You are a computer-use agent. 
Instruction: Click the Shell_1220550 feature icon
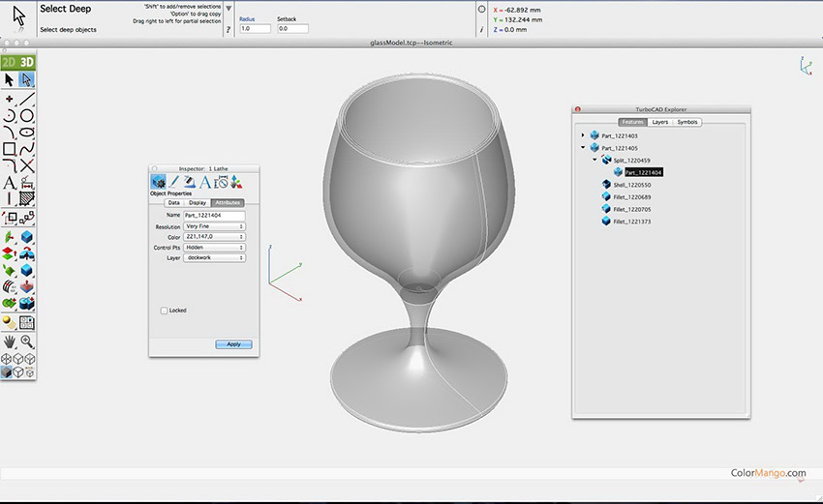pyautogui.click(x=606, y=184)
